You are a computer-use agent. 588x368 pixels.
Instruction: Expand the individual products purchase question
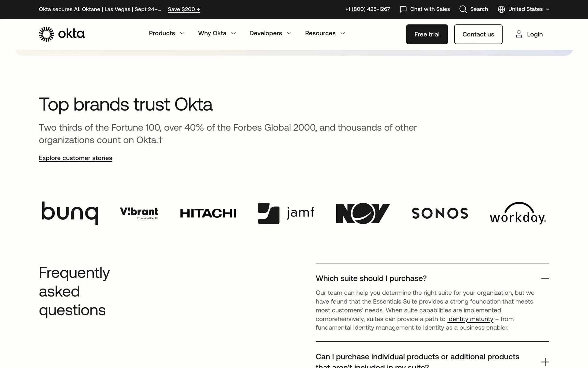[545, 362]
